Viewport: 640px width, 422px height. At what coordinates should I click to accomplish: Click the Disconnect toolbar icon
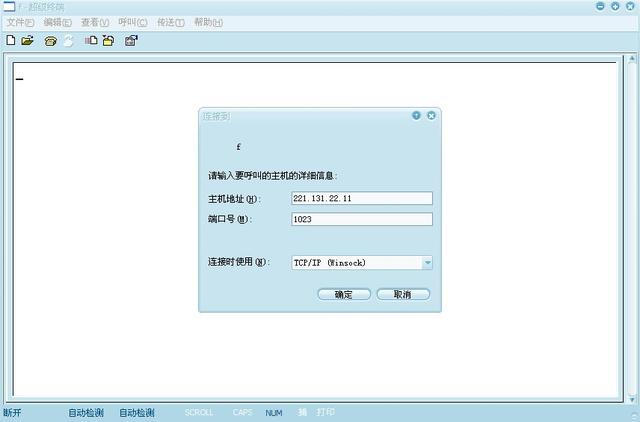[x=69, y=41]
